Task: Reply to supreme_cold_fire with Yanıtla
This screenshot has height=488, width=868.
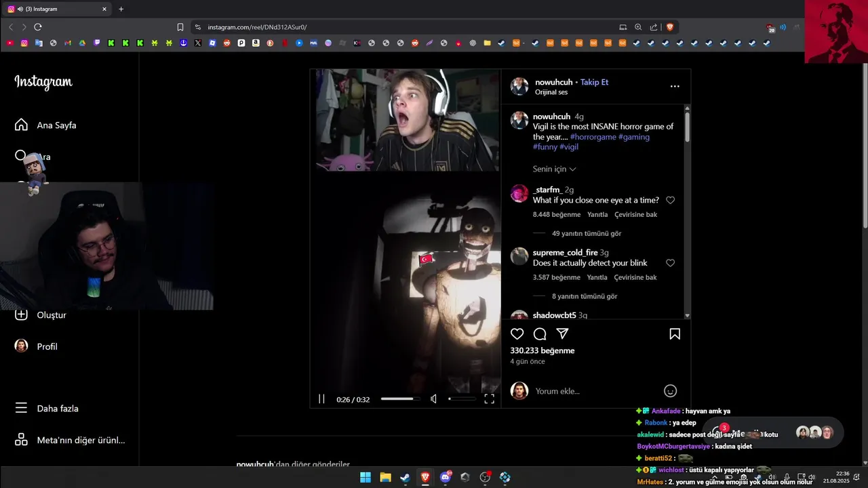Action: [597, 277]
